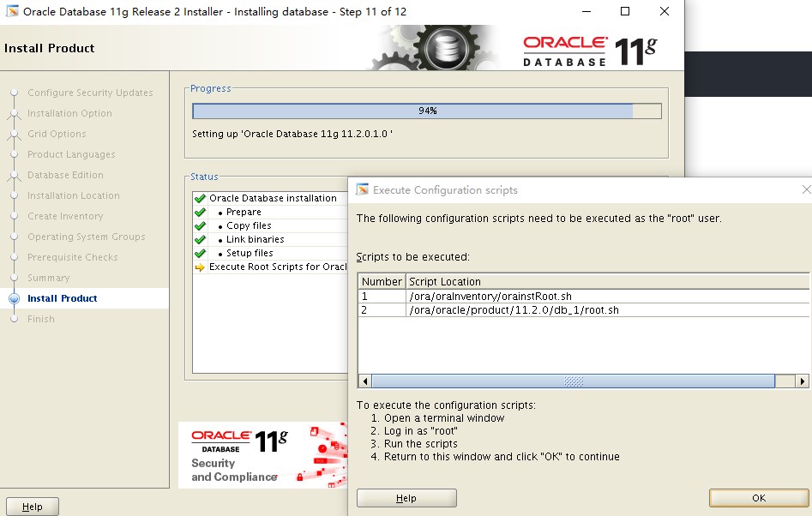Click the 94% installation progress bar
Screen dimensions: 812x516
pyautogui.click(x=427, y=111)
